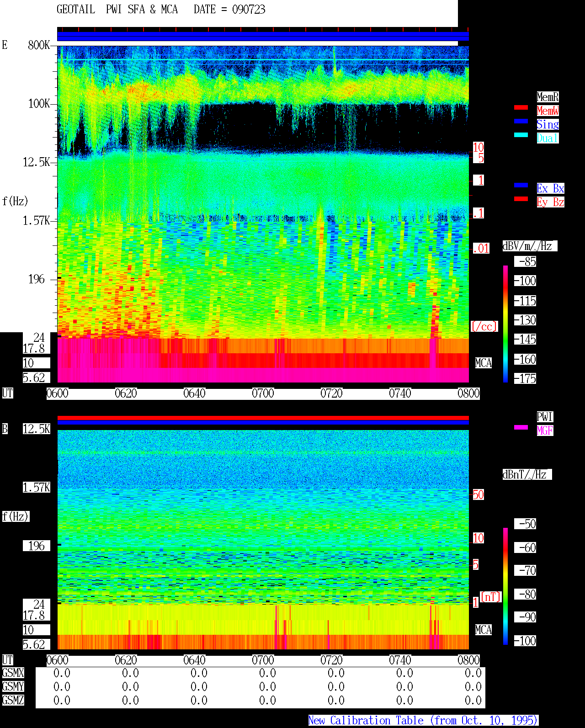This screenshot has width=585, height=728.
Task: Click the -85 value on electric color scale
Action: point(525,262)
